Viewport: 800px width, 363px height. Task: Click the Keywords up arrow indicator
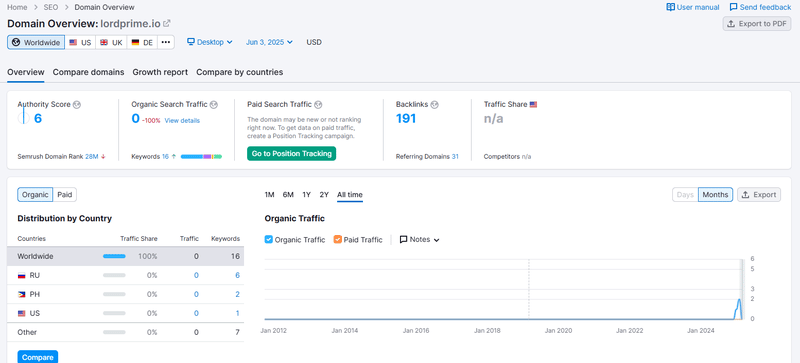point(174,157)
